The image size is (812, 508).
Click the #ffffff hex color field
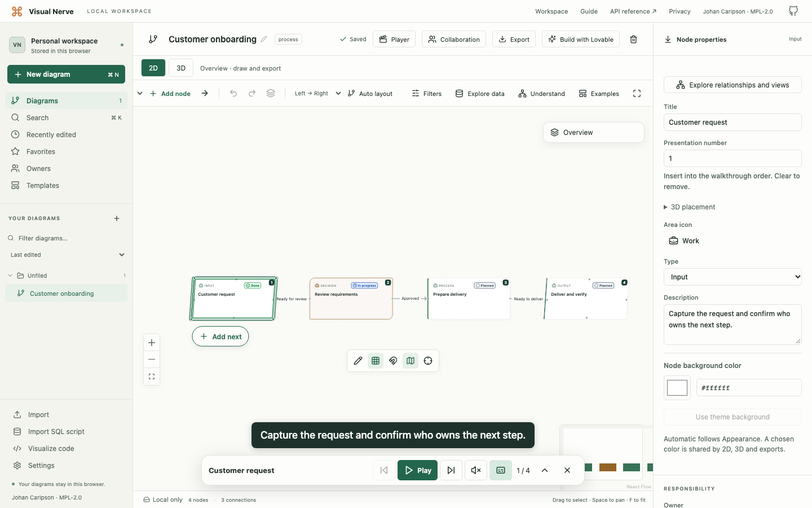click(749, 388)
